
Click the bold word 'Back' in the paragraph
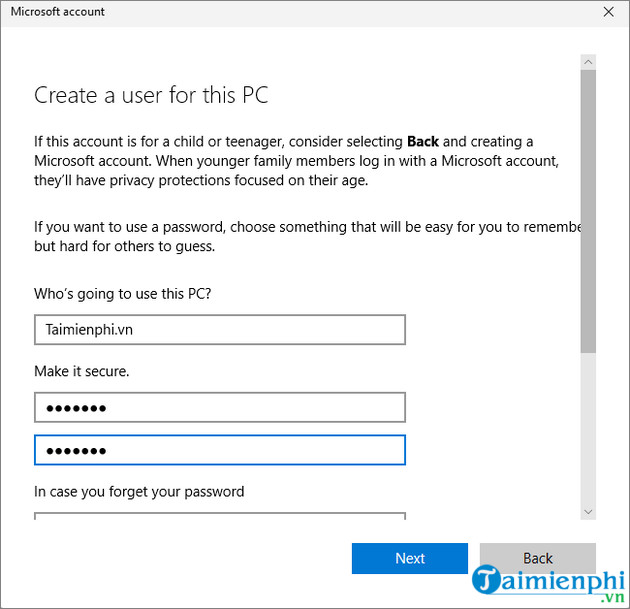[x=423, y=141]
